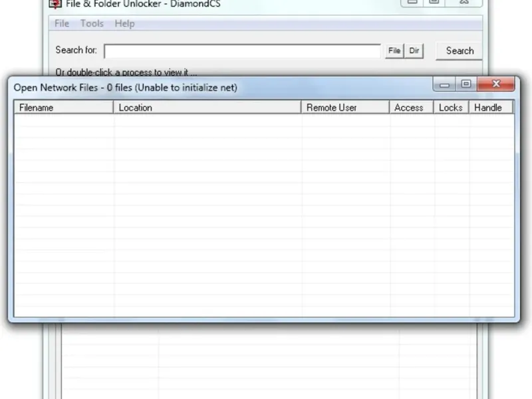The height and width of the screenshot is (399, 532).
Task: Open the Help menu
Action: pyautogui.click(x=124, y=23)
